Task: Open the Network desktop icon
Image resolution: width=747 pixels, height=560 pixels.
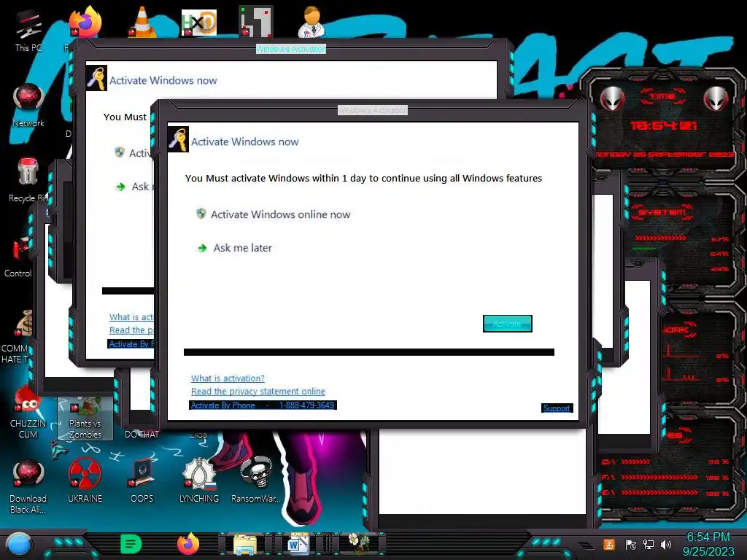Action: [28, 105]
